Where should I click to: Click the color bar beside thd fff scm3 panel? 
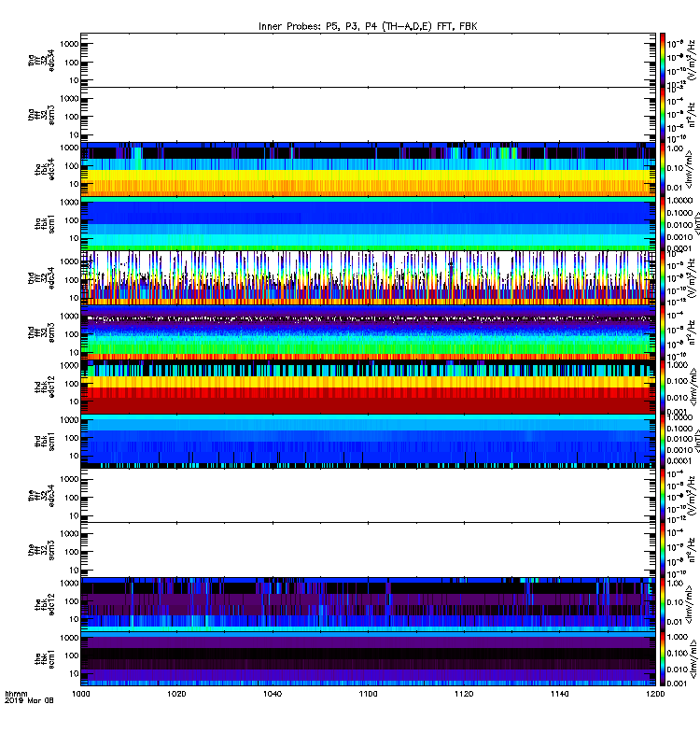click(663, 332)
